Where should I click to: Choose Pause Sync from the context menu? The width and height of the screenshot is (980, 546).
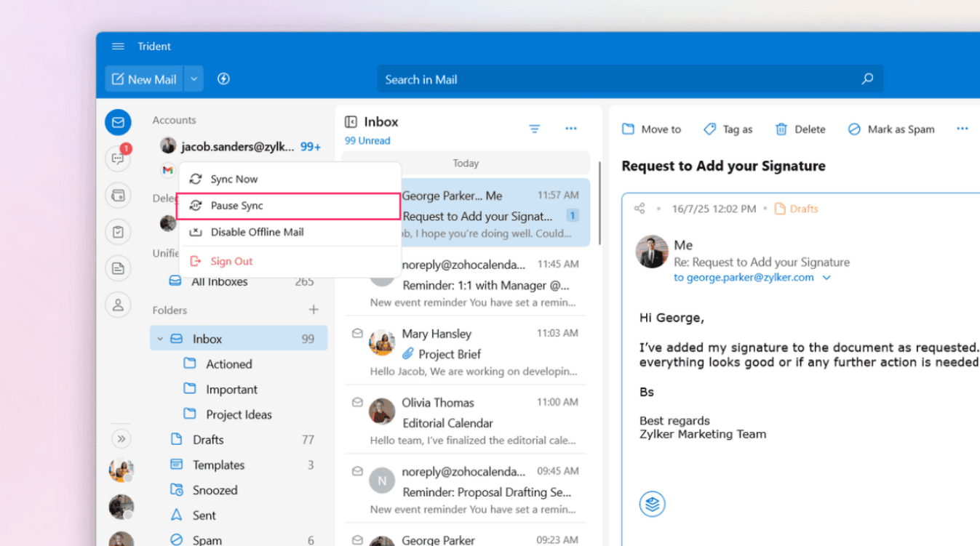290,206
